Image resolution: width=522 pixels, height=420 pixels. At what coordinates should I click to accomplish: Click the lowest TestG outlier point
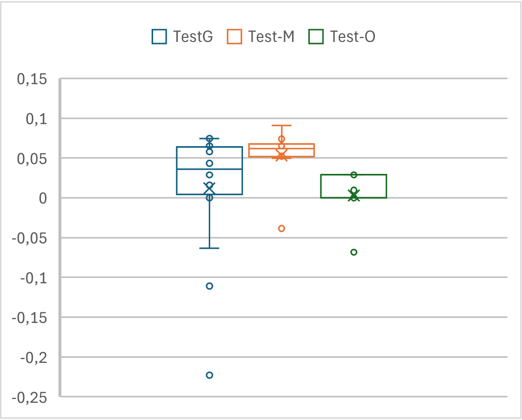point(209,375)
